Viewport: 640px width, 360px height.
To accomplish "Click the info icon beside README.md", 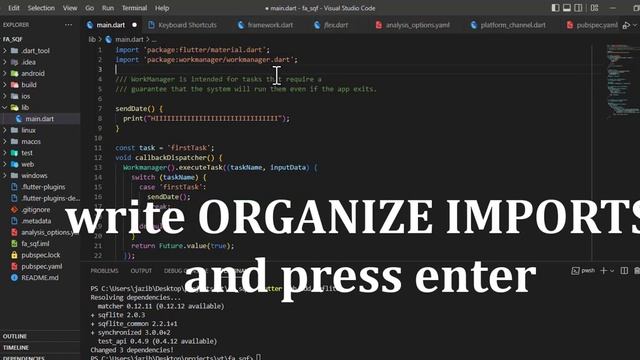I will coord(14,278).
